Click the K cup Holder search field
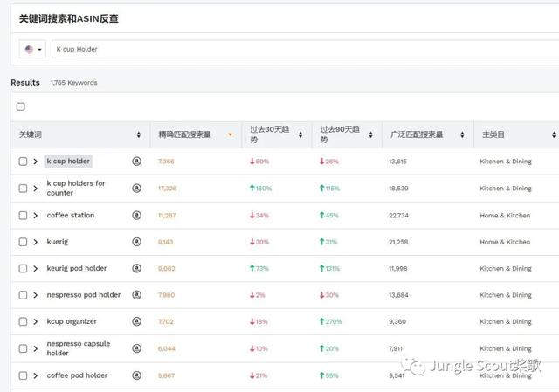This screenshot has width=559, height=392. [297, 50]
